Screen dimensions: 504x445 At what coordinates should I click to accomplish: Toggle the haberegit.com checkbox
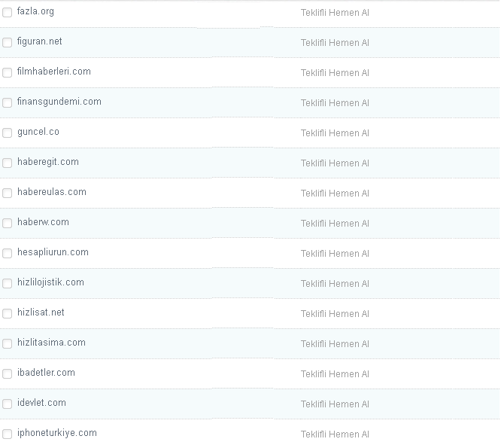8,163
